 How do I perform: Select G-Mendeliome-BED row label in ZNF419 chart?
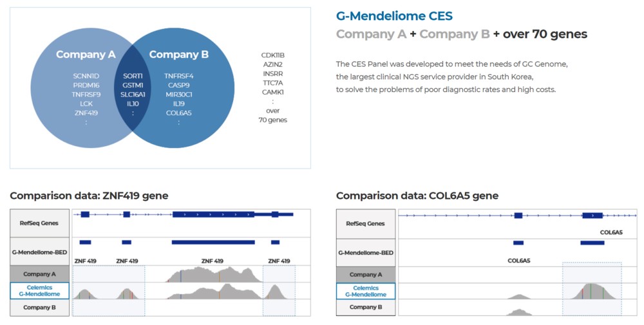[x=41, y=252]
